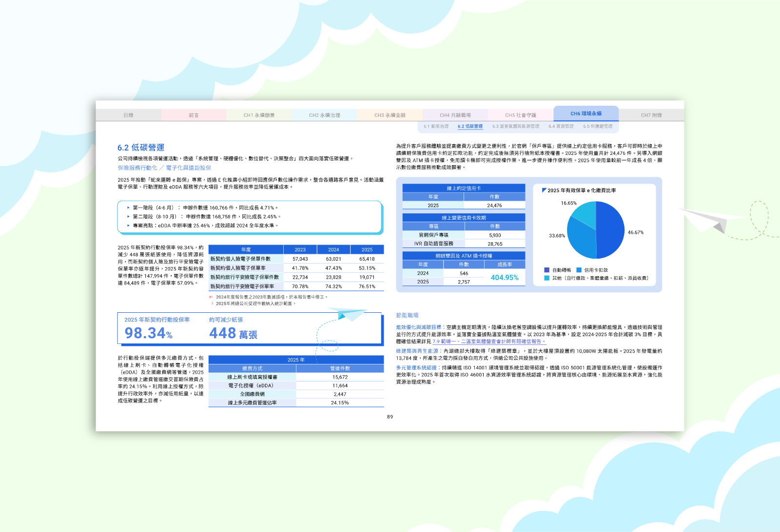
Task: Go to 6.5 供應鏈管理 sub-section
Action: coord(598,127)
